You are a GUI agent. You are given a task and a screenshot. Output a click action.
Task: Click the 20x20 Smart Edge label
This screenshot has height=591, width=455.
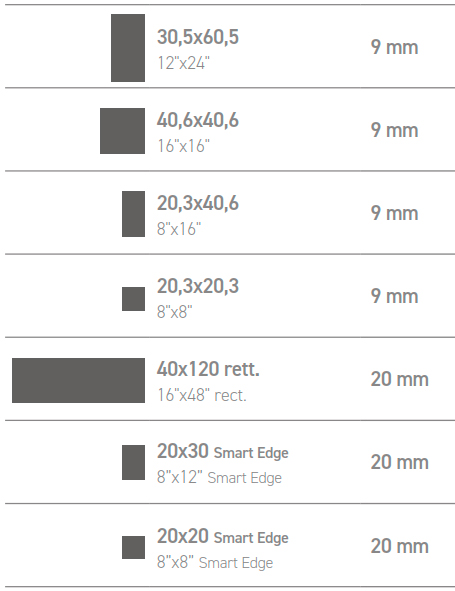(x=223, y=536)
